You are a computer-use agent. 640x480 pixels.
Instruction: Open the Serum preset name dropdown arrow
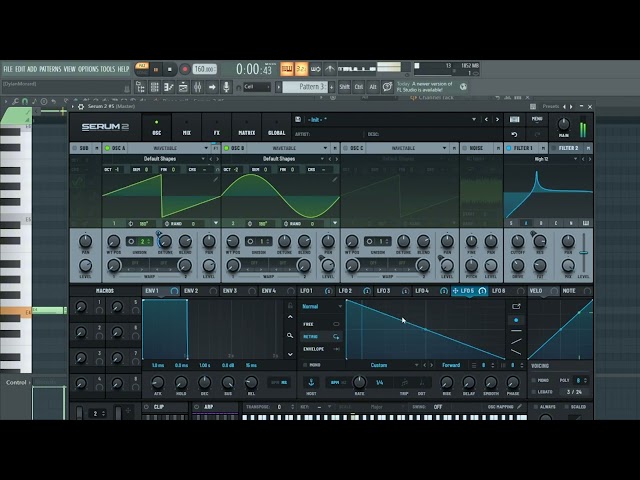[474, 119]
